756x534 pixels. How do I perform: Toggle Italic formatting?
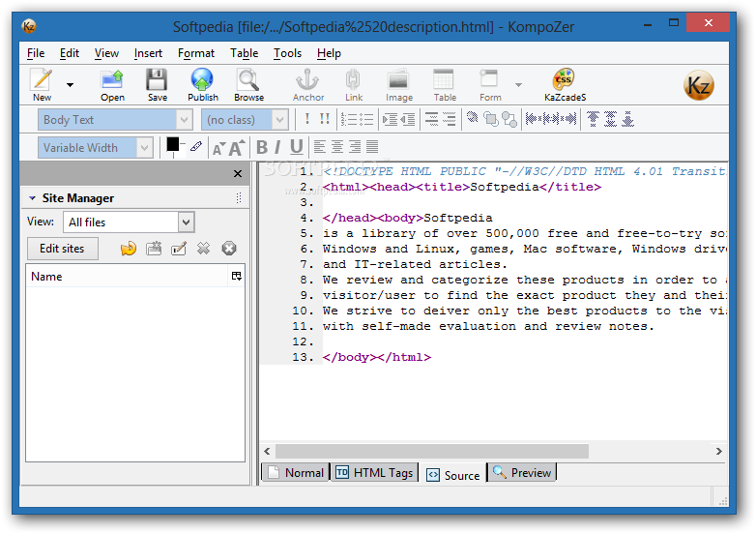pyautogui.click(x=277, y=147)
